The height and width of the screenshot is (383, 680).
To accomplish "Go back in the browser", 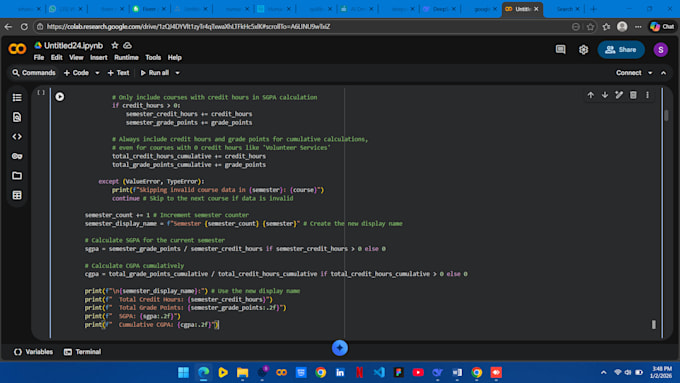I will click(x=8, y=26).
